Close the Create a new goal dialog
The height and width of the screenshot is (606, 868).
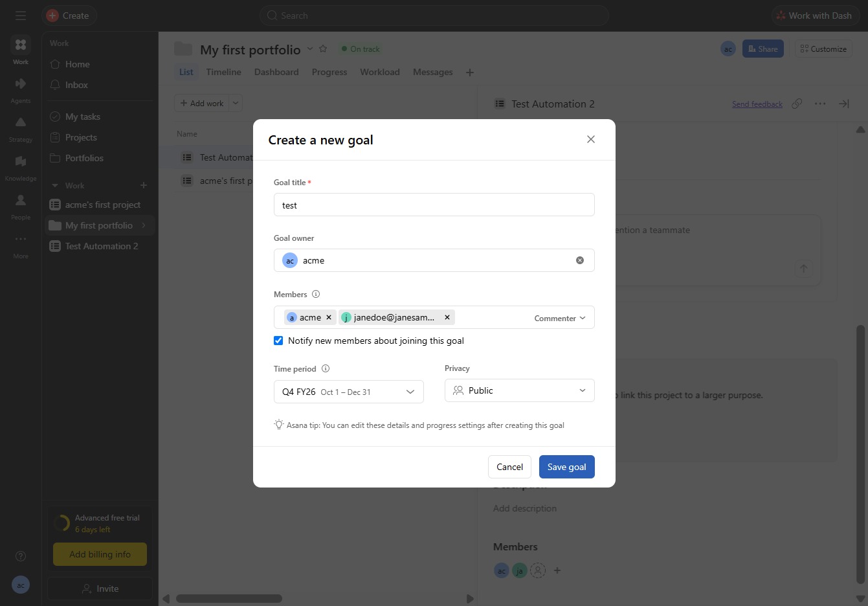pos(590,139)
